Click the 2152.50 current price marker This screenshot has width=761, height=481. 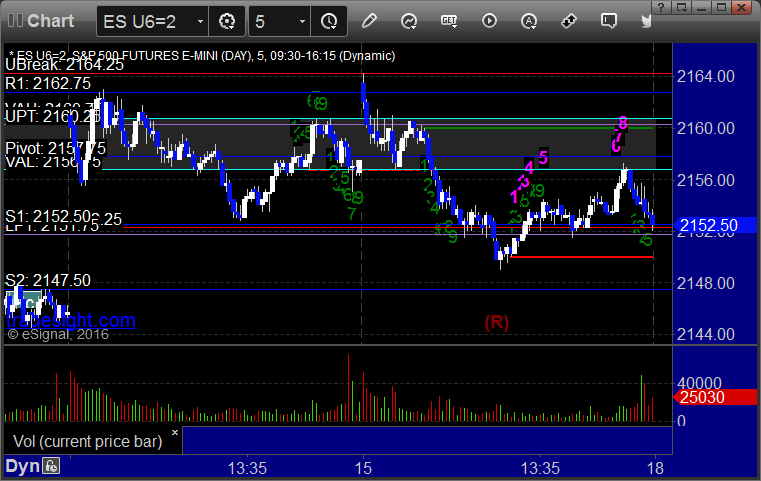[715, 225]
